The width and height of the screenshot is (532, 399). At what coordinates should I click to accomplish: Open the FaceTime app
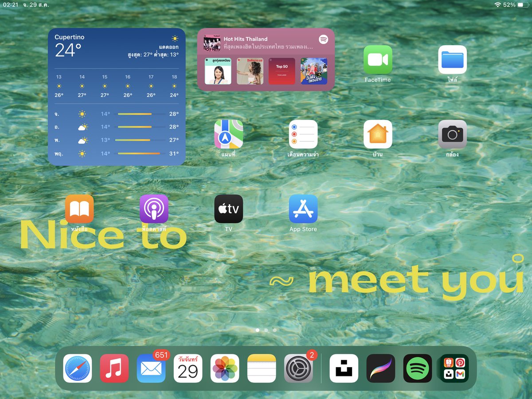pos(378,59)
